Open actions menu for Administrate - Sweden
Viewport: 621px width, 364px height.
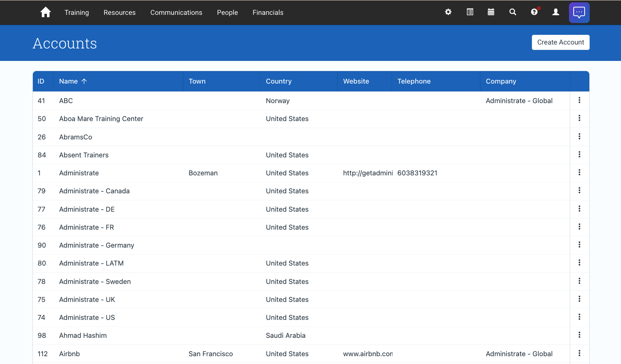pyautogui.click(x=579, y=281)
